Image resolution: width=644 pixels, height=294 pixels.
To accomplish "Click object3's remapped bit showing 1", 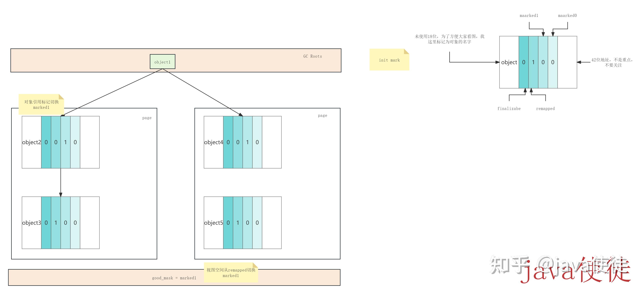I will pos(56,223).
